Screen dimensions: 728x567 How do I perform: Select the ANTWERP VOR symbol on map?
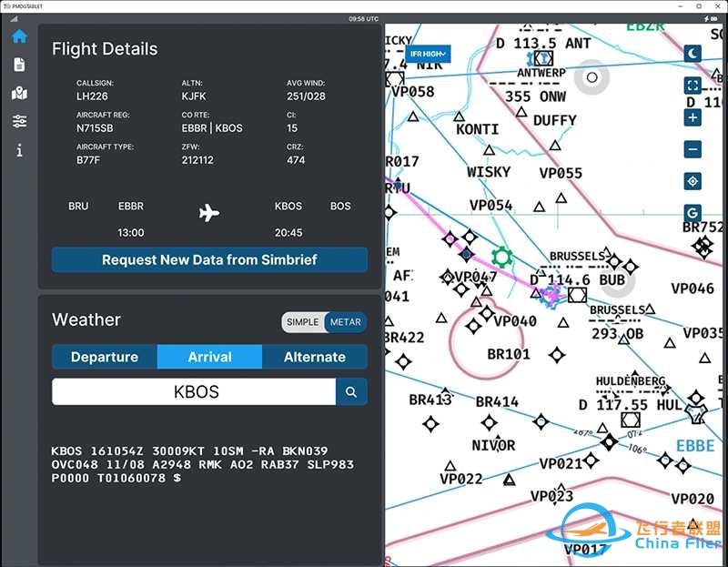pyautogui.click(x=543, y=58)
